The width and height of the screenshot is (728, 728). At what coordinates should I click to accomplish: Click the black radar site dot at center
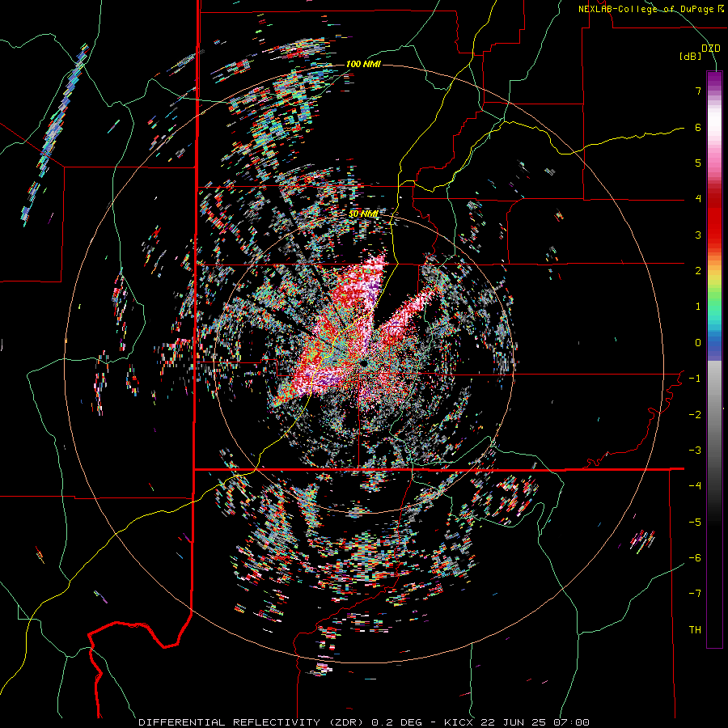coord(363,362)
